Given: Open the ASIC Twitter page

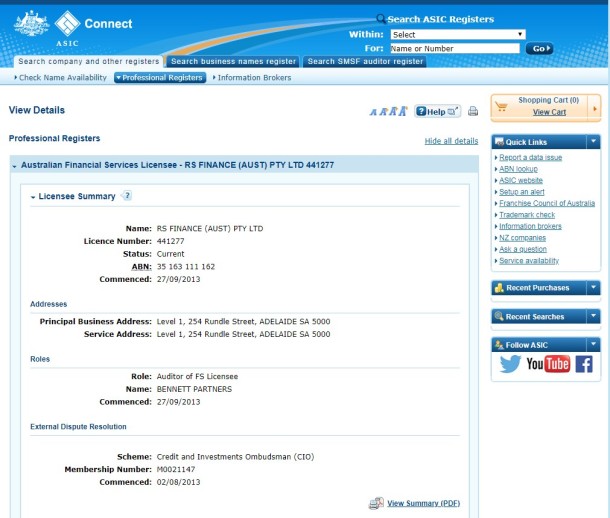Looking at the screenshot, I should [x=510, y=364].
